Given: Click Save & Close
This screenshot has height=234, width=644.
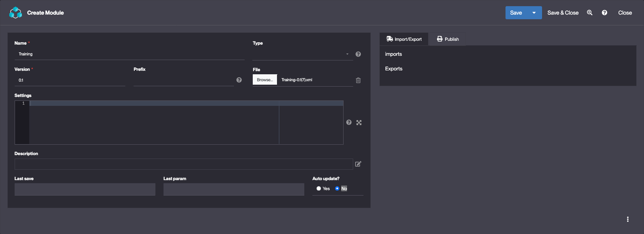Looking at the screenshot, I should tap(563, 13).
